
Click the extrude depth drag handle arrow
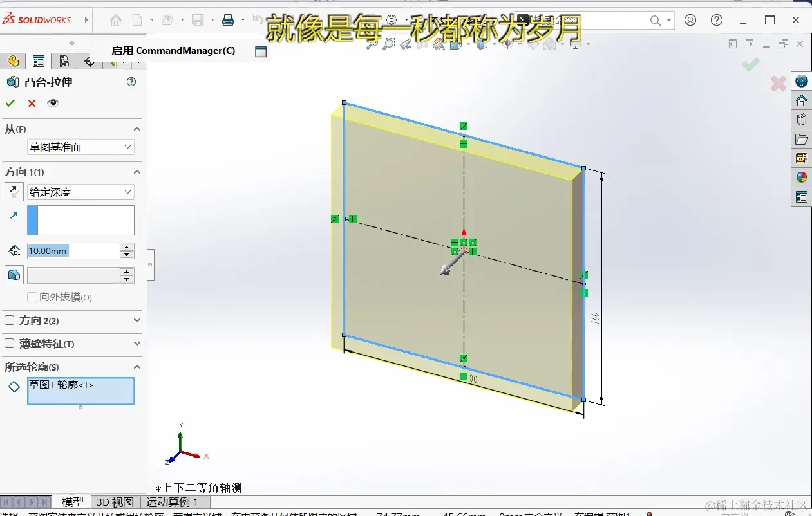tap(453, 262)
